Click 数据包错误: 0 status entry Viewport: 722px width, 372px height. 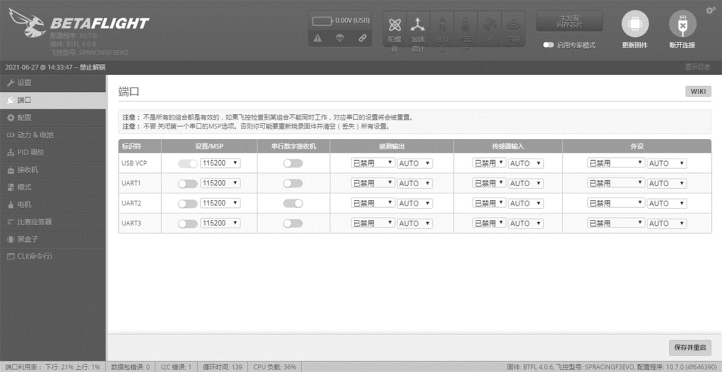click(130, 367)
